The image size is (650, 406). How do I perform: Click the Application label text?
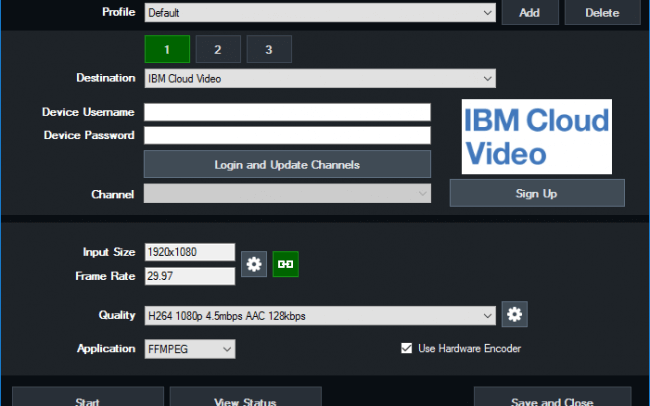tap(106, 349)
